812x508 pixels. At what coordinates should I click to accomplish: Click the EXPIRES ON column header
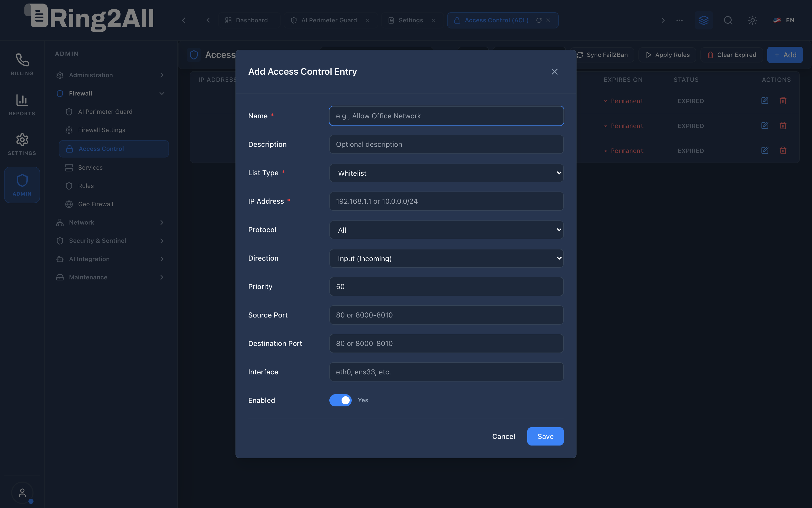[623, 80]
